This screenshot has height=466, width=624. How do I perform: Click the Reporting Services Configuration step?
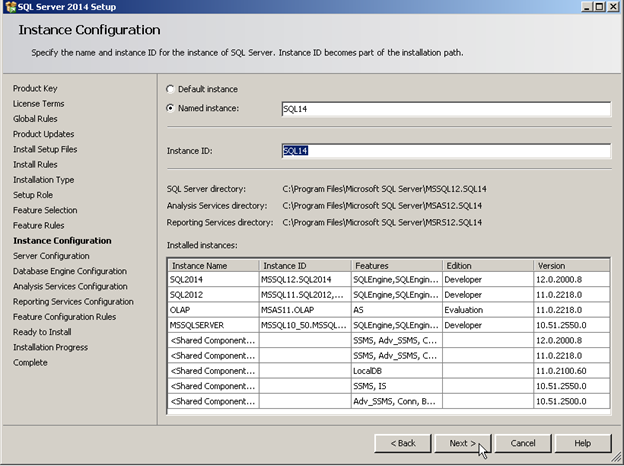(73, 302)
